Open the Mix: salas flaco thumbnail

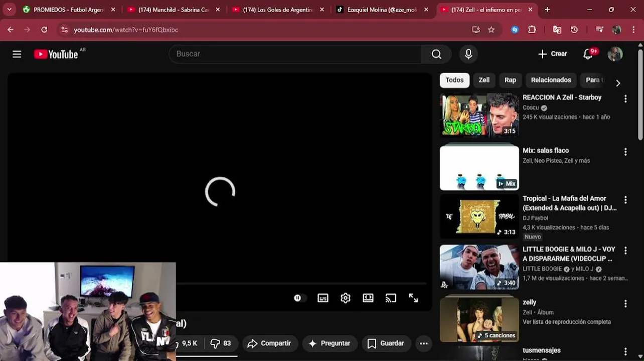(x=479, y=168)
